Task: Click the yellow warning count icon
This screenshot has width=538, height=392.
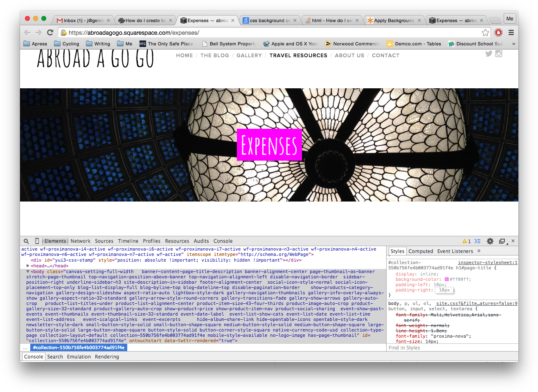Action: click(466, 241)
